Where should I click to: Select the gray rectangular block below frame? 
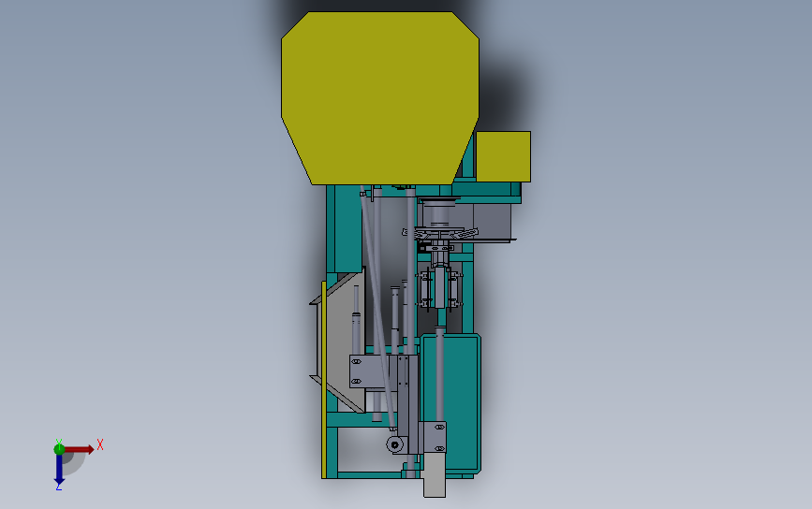click(435, 475)
